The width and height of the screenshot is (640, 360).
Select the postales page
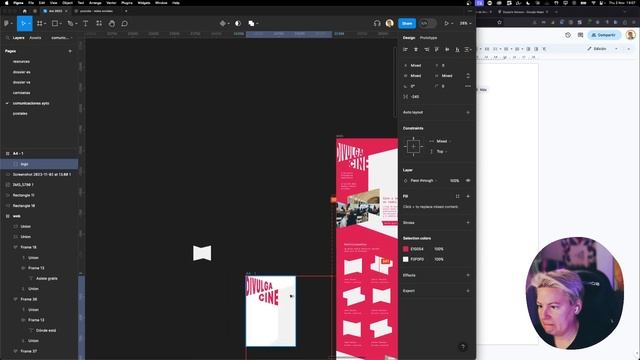click(20, 113)
